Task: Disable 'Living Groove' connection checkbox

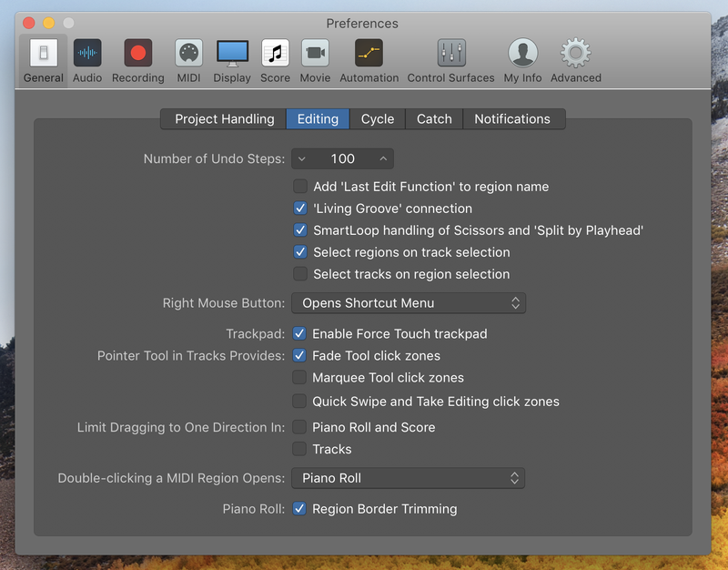Action: pyautogui.click(x=300, y=209)
